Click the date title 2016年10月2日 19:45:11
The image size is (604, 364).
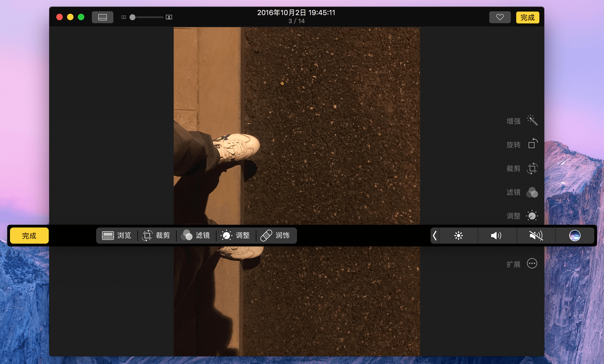coord(296,13)
